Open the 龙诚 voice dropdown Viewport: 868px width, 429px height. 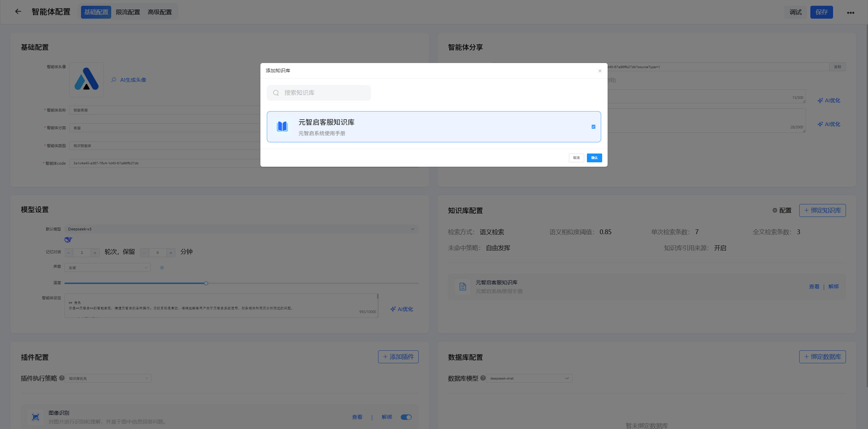107,268
